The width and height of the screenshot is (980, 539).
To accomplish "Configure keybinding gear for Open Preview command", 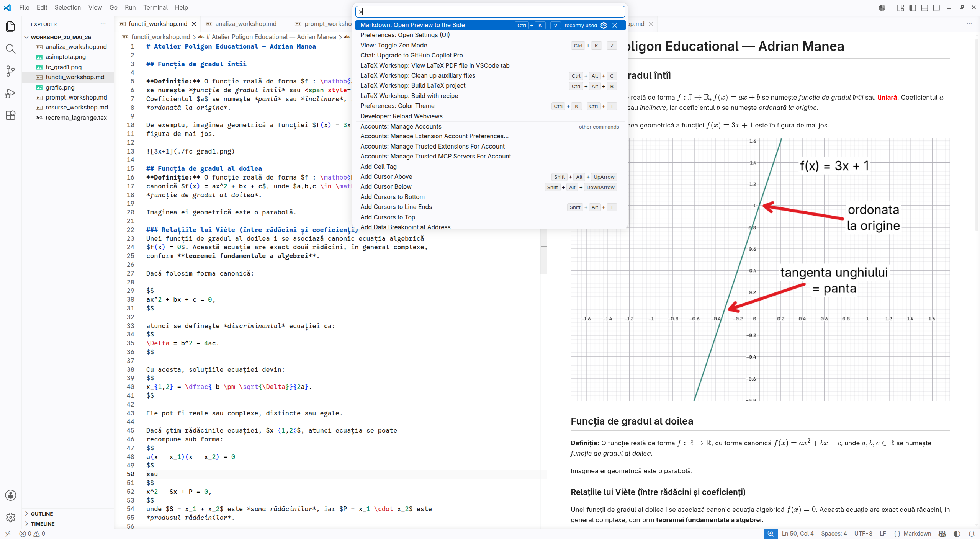I will [x=604, y=25].
